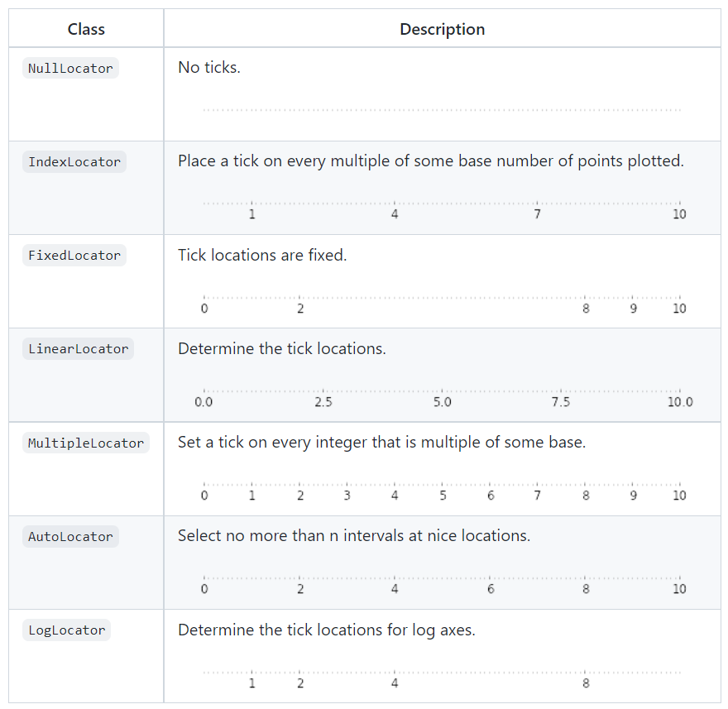This screenshot has width=728, height=709.
Task: Click 'Tick locations are fixed.' description
Action: 262,255
